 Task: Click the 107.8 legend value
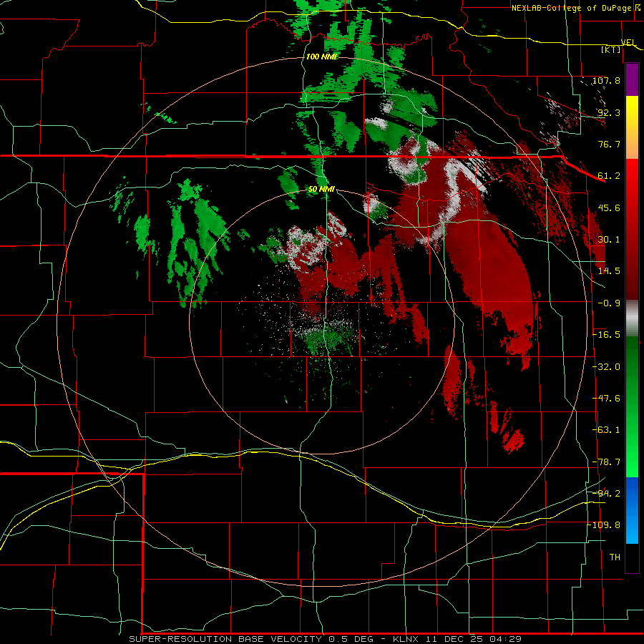606,80
